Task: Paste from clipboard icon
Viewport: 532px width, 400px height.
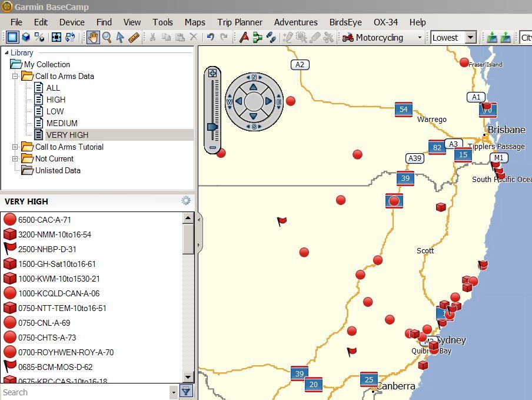Action: pos(180,37)
